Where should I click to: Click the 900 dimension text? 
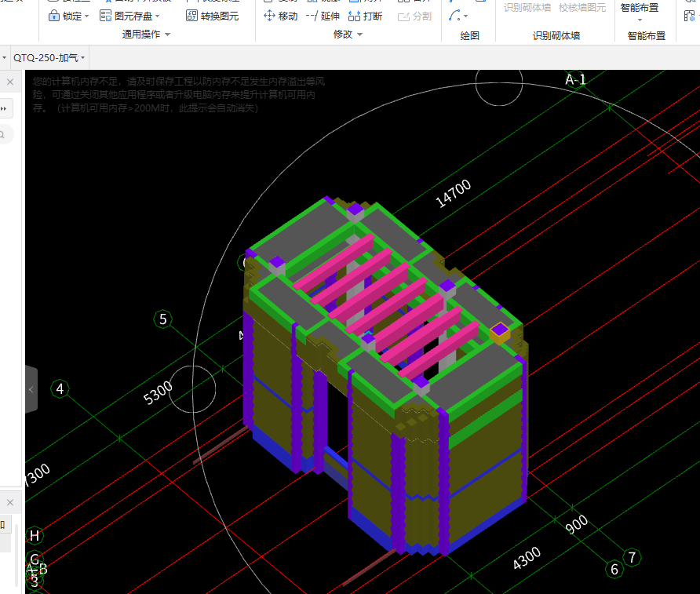(x=577, y=524)
